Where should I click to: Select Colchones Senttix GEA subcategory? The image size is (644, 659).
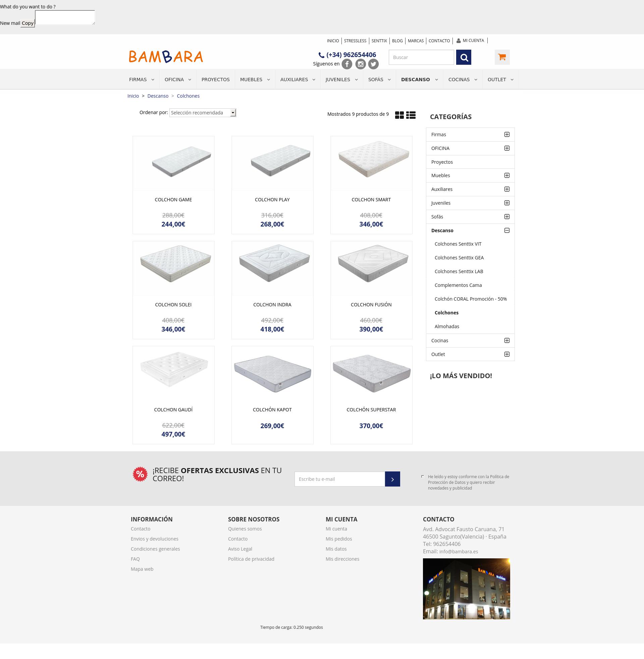coord(459,258)
